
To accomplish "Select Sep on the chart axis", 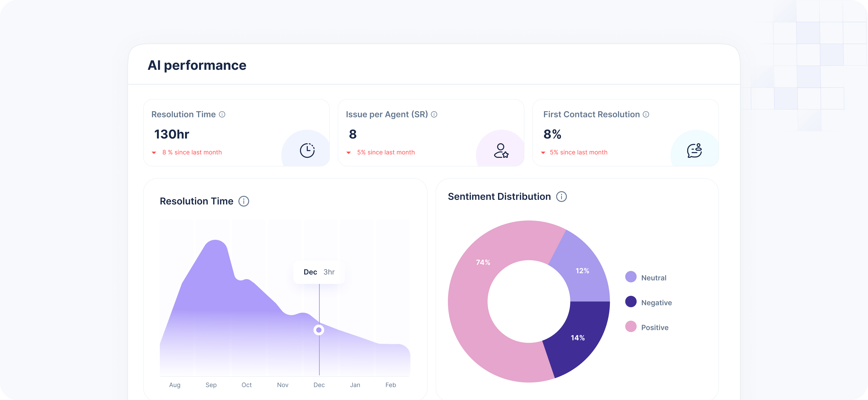I will click(211, 385).
